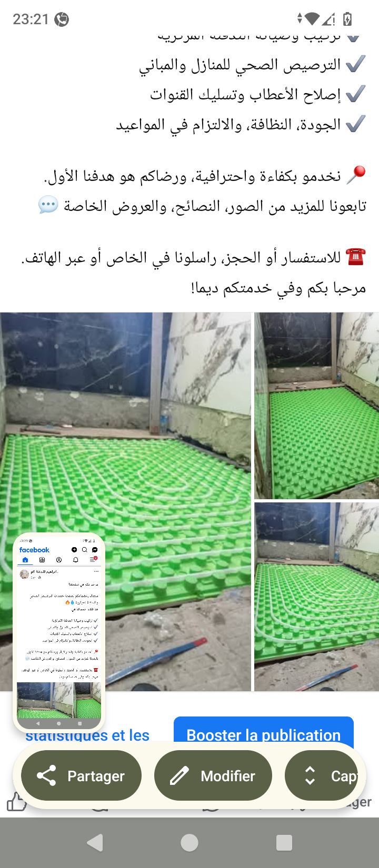The height and width of the screenshot is (868, 379).
Task: Tap the red telephone emoji
Action: [355, 257]
